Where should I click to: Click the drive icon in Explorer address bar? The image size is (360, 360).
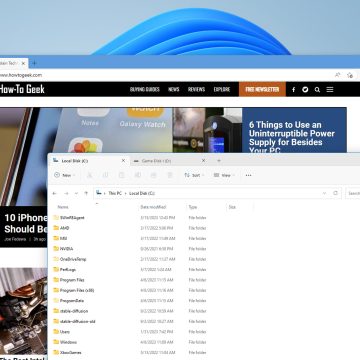click(x=98, y=193)
